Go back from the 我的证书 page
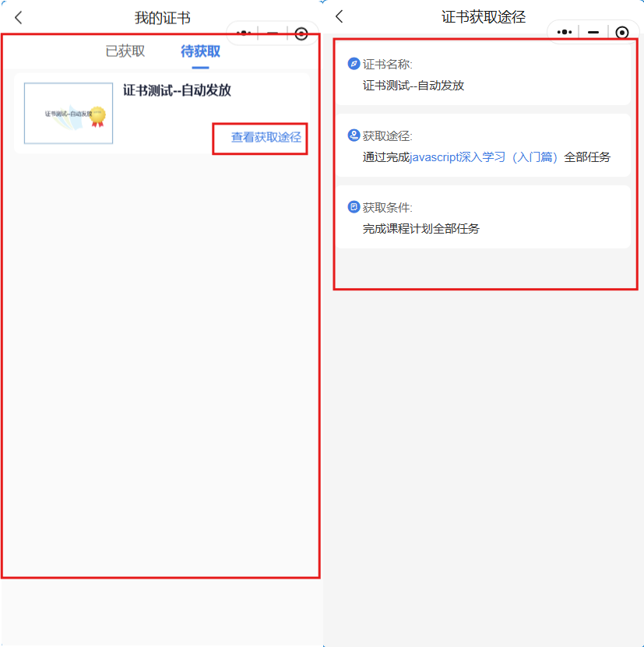The height and width of the screenshot is (647, 644). pyautogui.click(x=19, y=18)
